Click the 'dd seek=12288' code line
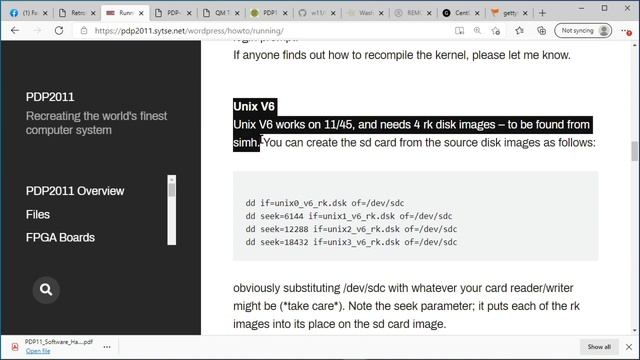Image resolution: width=640 pixels, height=360 pixels. 351,229
